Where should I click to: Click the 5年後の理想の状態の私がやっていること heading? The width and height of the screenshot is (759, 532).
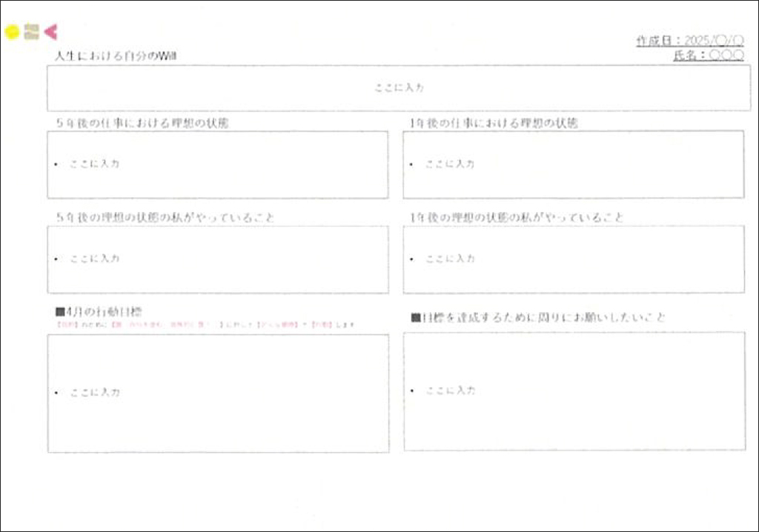165,217
